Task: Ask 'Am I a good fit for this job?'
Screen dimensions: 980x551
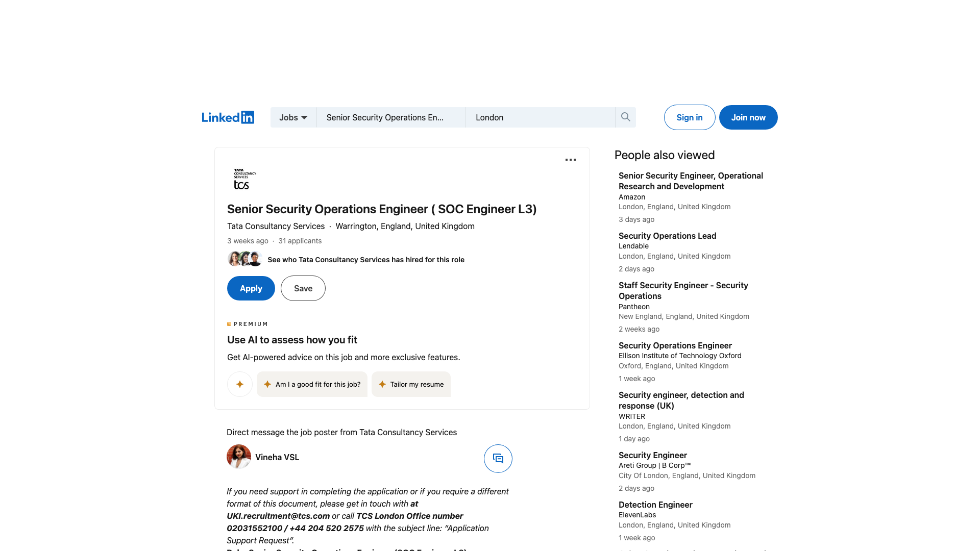Action: point(312,384)
